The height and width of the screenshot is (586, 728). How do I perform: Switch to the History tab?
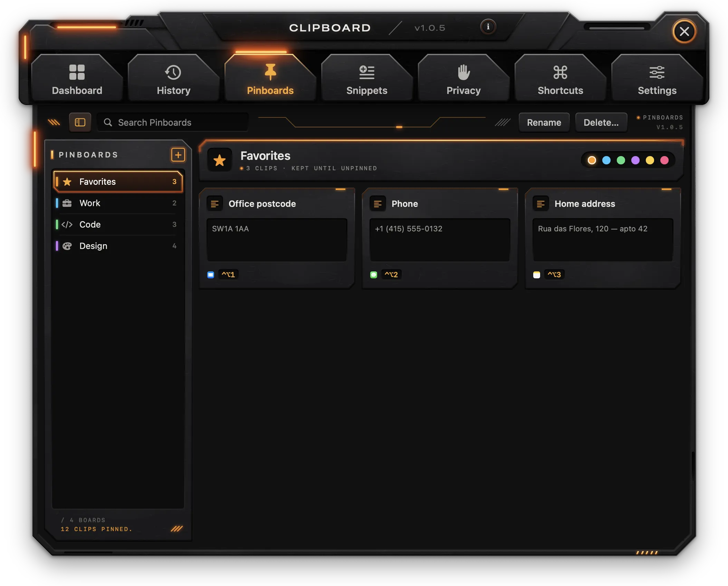point(174,78)
